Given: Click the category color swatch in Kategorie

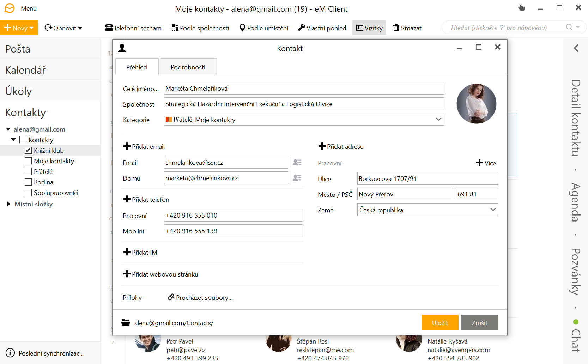Looking at the screenshot, I should (169, 119).
